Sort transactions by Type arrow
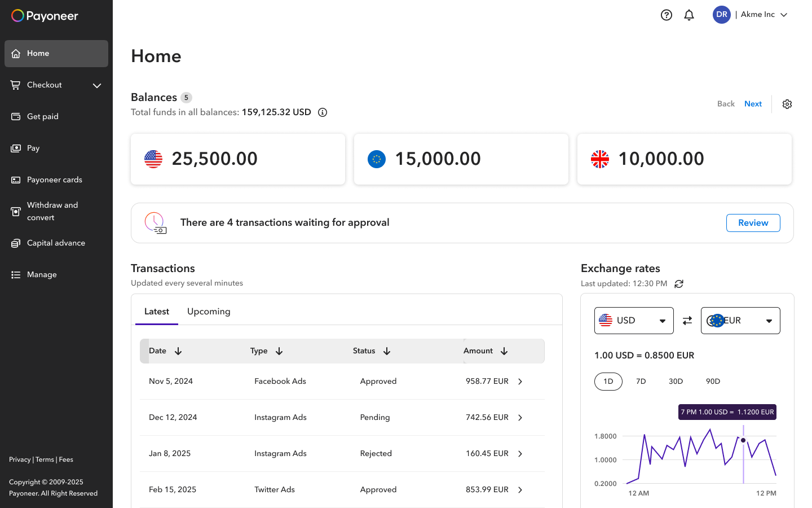 (279, 351)
